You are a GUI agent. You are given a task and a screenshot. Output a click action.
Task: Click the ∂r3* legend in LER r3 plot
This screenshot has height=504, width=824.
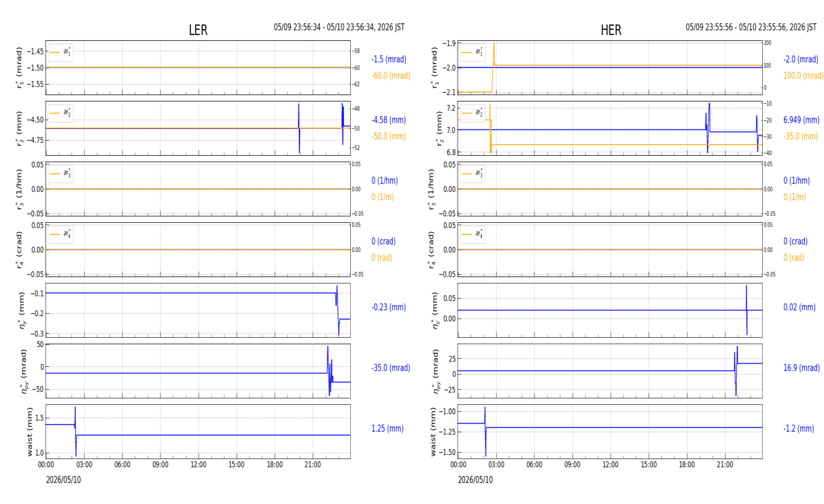click(60, 173)
